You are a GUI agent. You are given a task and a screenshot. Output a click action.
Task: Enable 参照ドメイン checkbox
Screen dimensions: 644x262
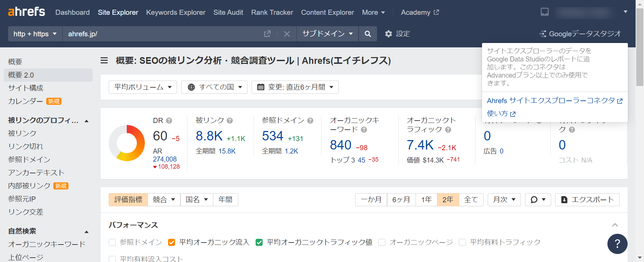tap(112, 243)
